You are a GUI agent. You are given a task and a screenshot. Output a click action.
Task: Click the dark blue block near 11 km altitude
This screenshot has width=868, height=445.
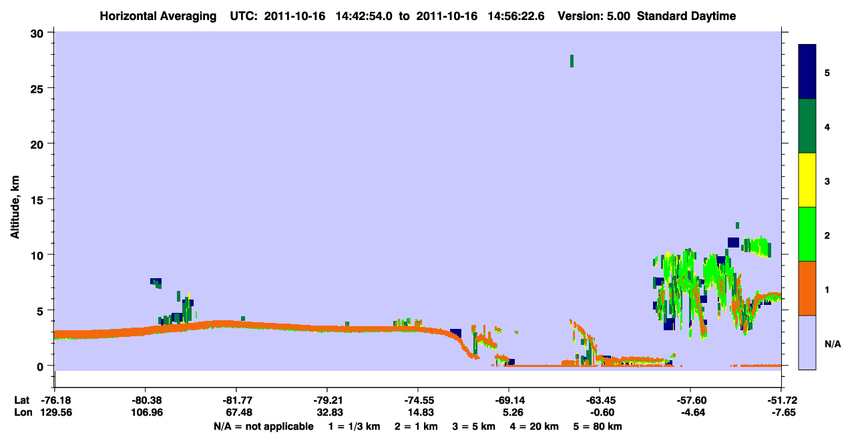click(733, 242)
